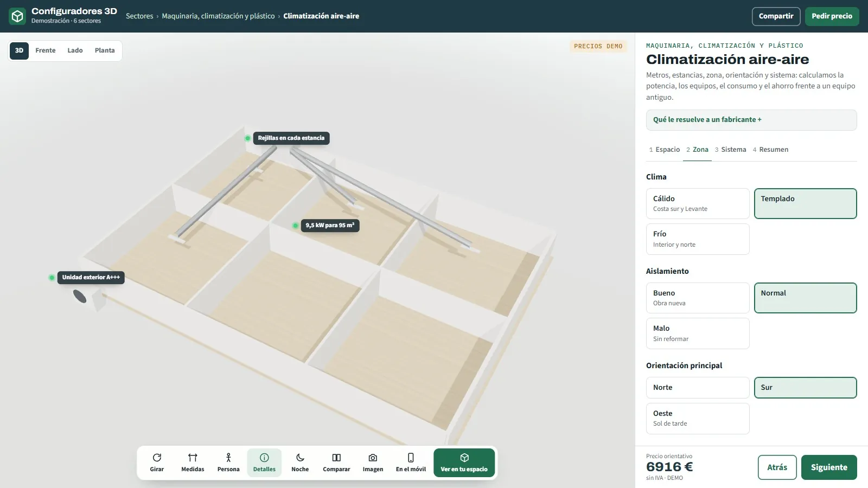Show the Persona scale figure

tap(228, 463)
